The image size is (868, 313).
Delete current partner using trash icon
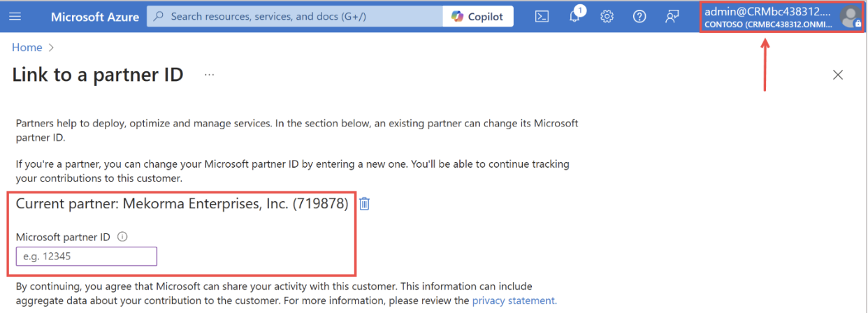[x=364, y=203]
